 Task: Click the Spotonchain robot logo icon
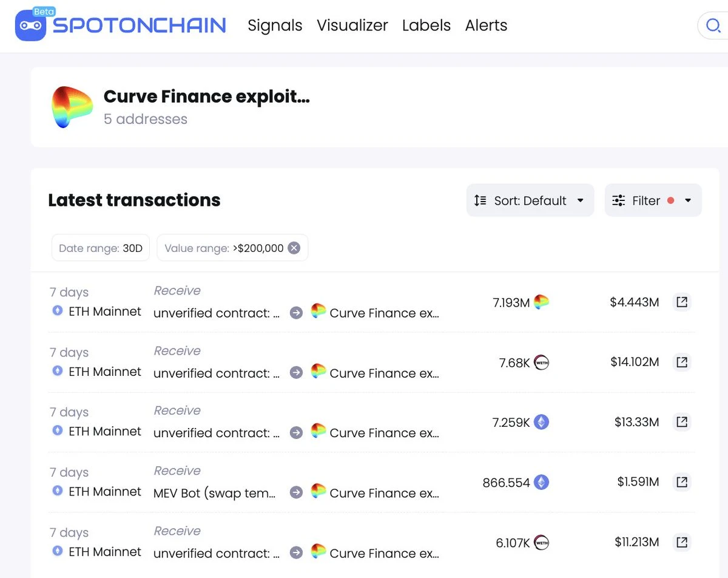point(30,25)
